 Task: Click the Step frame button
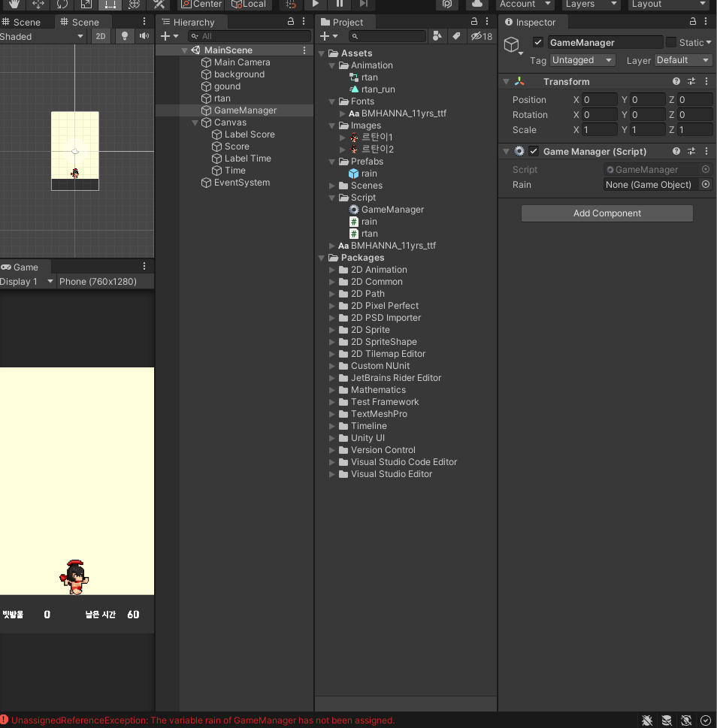(364, 4)
